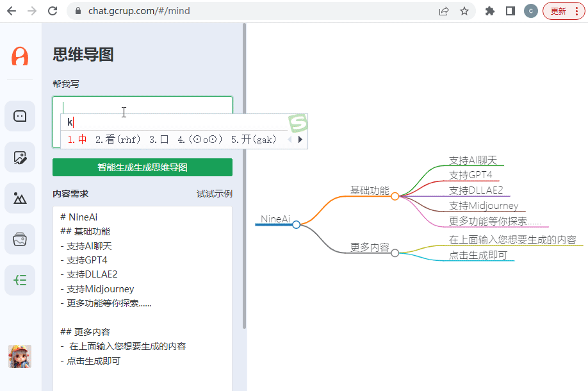Click the orange app logo at top left

tap(20, 56)
